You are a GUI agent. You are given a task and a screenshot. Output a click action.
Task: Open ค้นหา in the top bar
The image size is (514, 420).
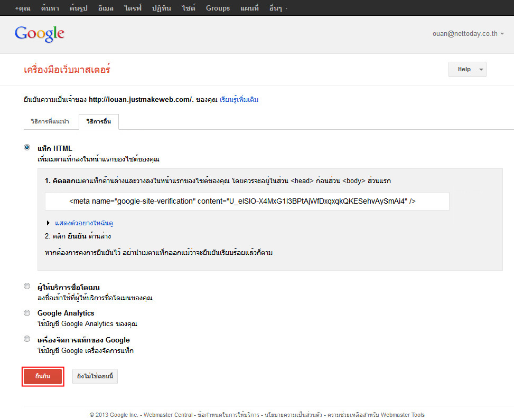50,8
